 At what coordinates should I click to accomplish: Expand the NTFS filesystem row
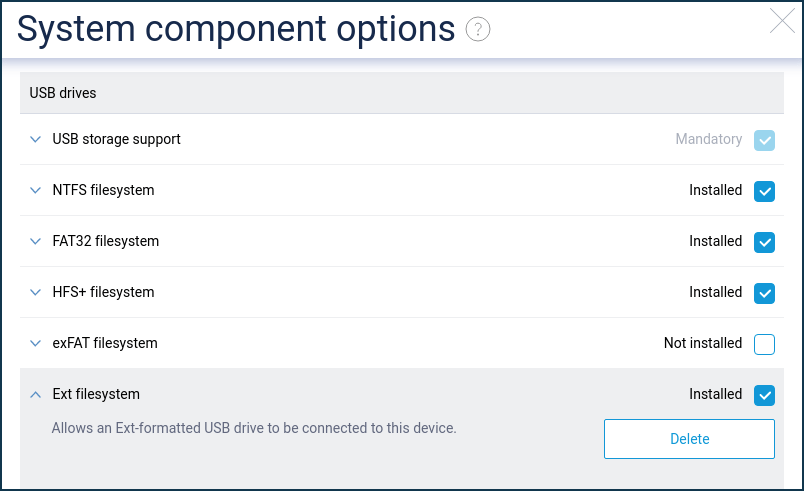[36, 191]
